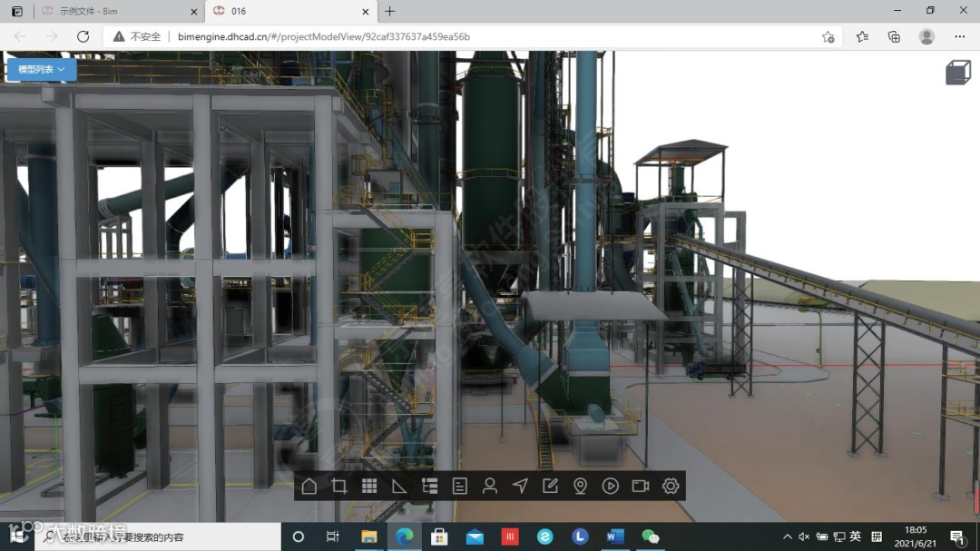Expand the 模型列表 dropdown
980x551 pixels.
click(41, 69)
